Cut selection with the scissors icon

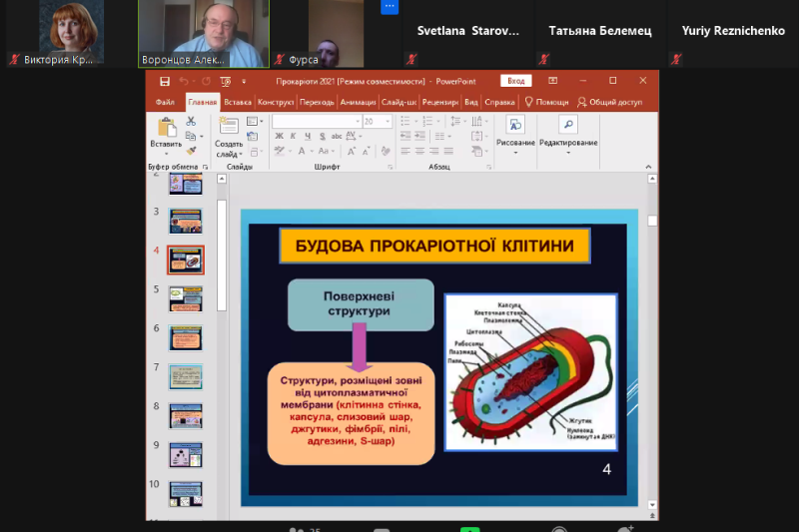pos(191,121)
